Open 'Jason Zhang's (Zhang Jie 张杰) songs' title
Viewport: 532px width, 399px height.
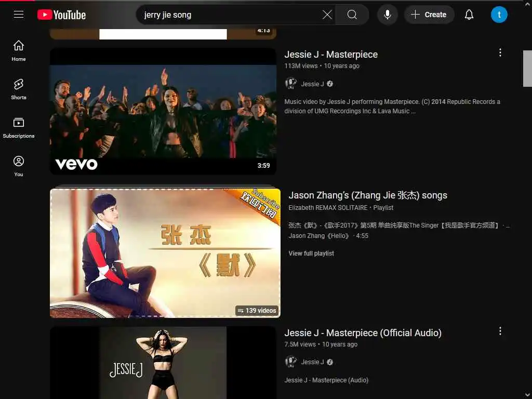(368, 195)
